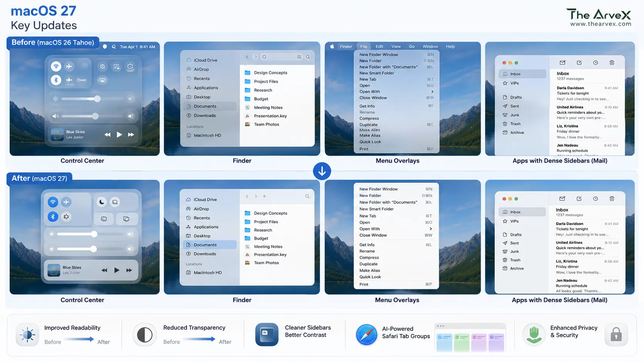Toggle Bluetooth in After Control Center
This screenshot has height=362, width=644.
(x=53, y=217)
